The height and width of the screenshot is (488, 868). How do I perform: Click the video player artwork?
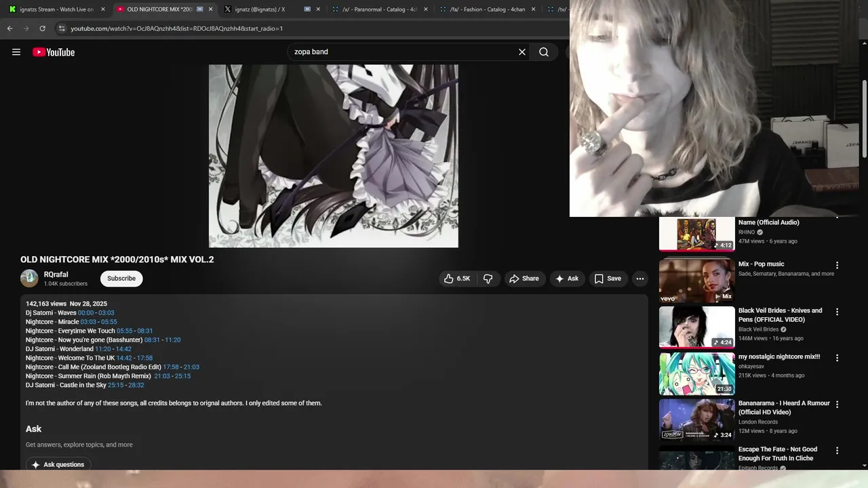click(334, 156)
